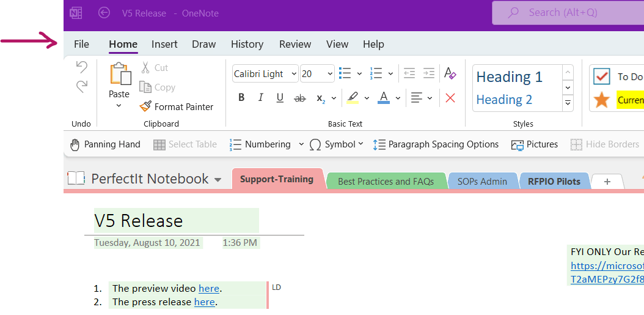Click in the Search (Alt+Q) box
This screenshot has height=315, width=644.
[568, 13]
